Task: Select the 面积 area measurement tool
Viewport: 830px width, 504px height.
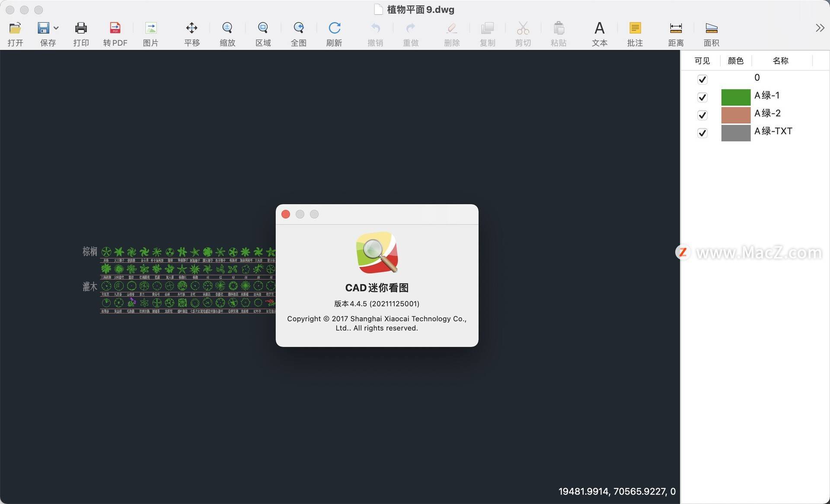Action: tap(711, 33)
